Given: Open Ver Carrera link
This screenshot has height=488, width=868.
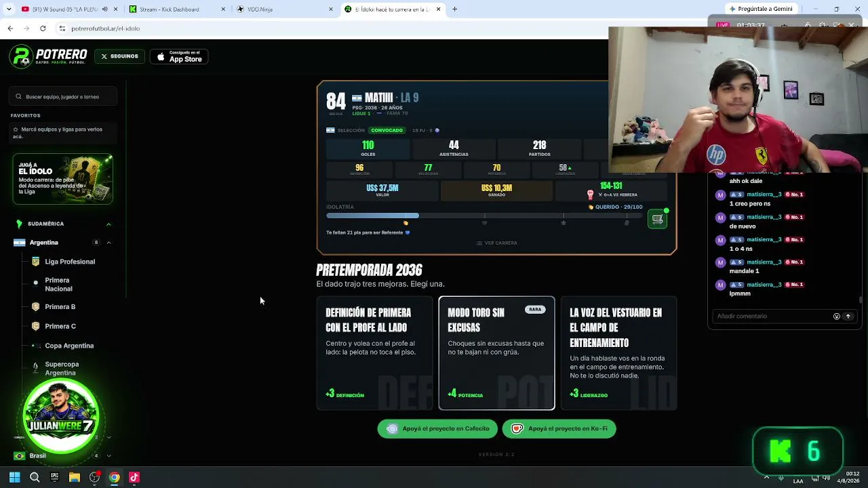Looking at the screenshot, I should click(496, 243).
